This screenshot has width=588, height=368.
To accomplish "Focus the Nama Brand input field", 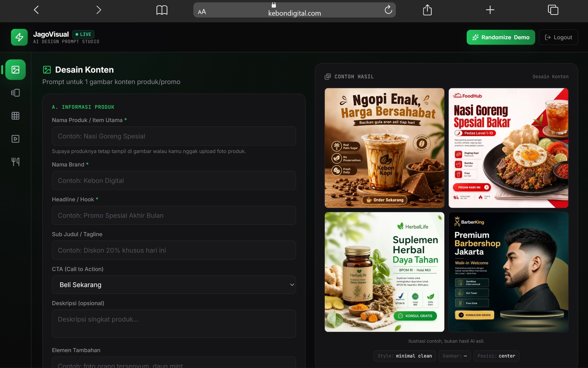I will point(174,181).
